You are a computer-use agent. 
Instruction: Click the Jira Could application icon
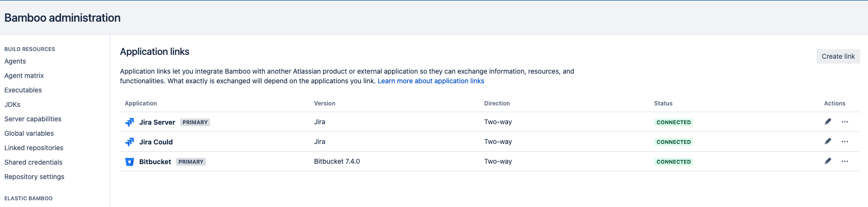[x=130, y=142]
